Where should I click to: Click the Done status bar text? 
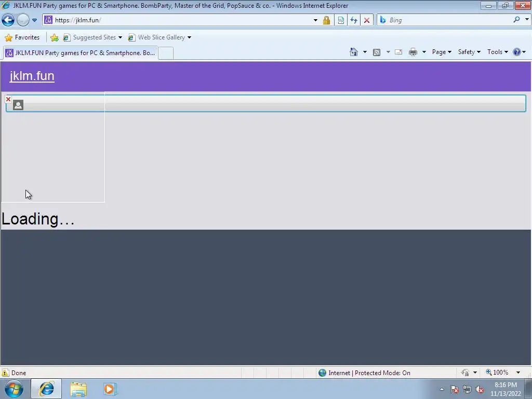(19, 373)
